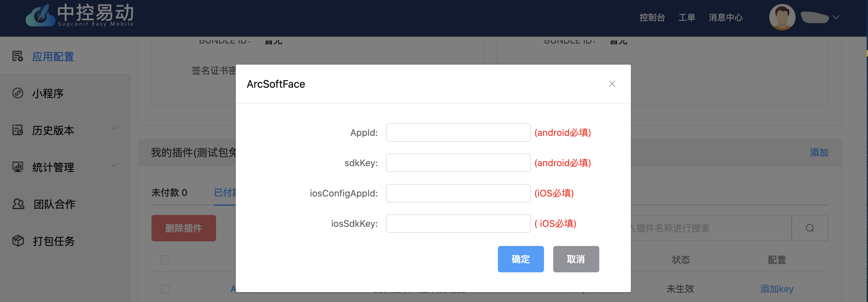Go to 团队合作 in the sidebar
The height and width of the screenshot is (302, 868).
[x=54, y=204]
